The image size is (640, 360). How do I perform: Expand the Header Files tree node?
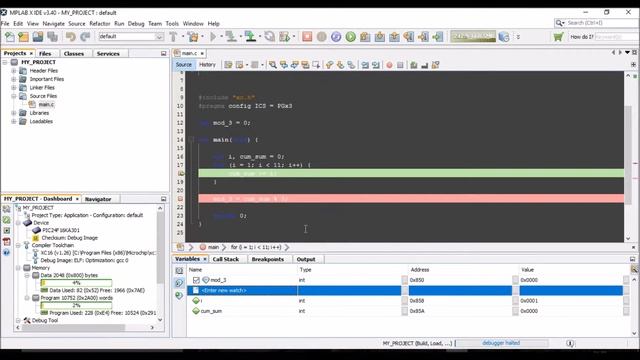coord(13,71)
